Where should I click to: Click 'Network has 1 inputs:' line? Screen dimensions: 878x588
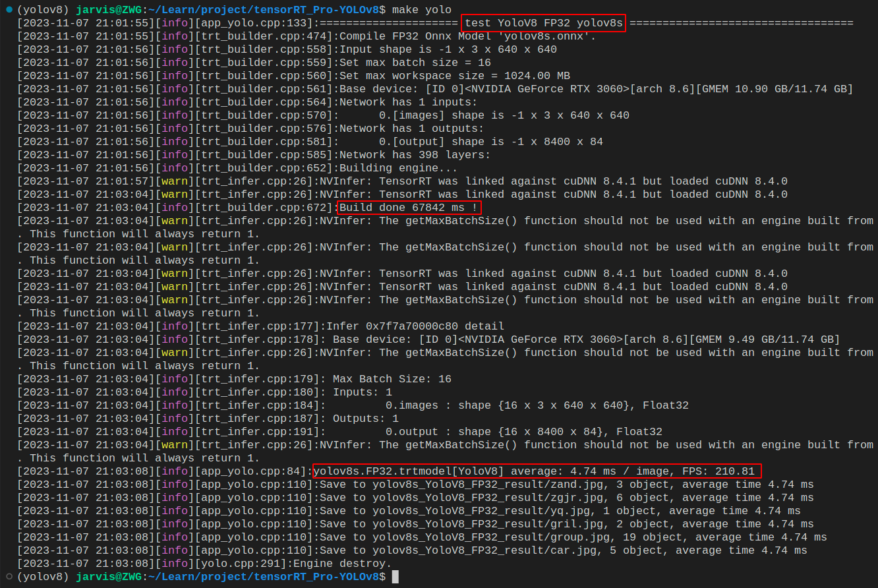(x=247, y=102)
